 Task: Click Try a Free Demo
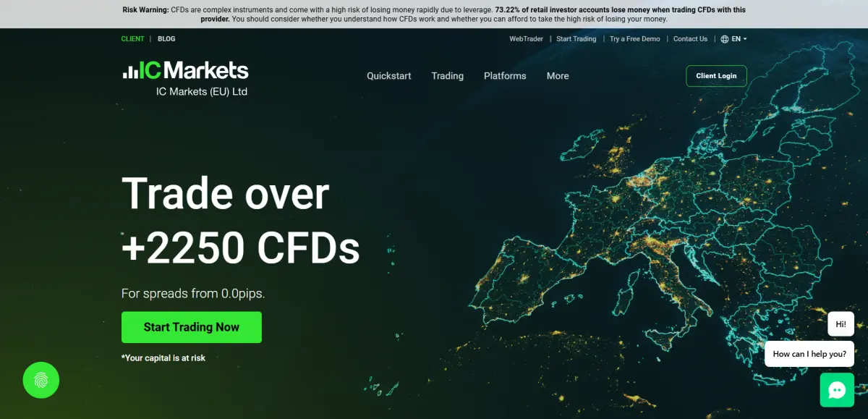click(635, 39)
